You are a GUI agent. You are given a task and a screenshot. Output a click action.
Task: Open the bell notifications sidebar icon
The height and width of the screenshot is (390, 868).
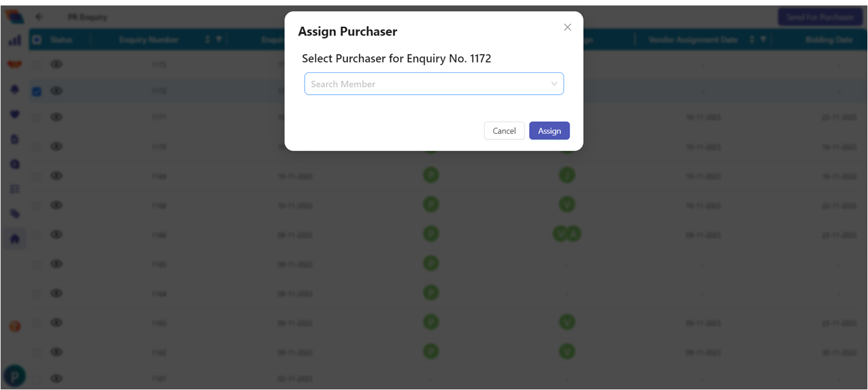pyautogui.click(x=15, y=89)
